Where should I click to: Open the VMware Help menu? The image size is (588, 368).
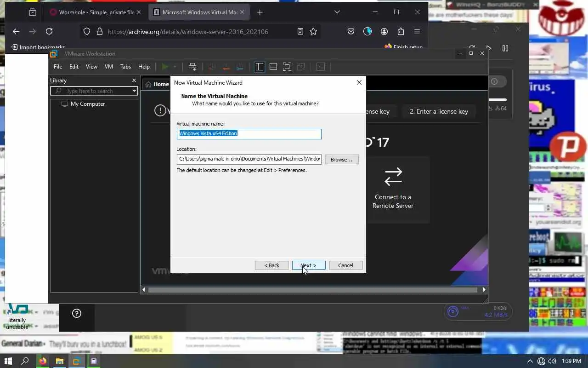pos(144,67)
